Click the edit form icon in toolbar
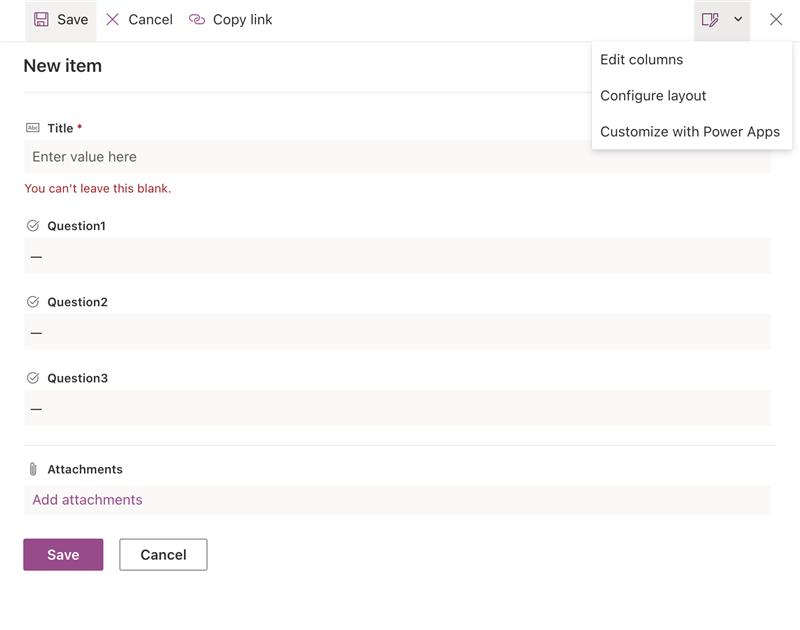This screenshot has height=630, width=800. pyautogui.click(x=710, y=19)
